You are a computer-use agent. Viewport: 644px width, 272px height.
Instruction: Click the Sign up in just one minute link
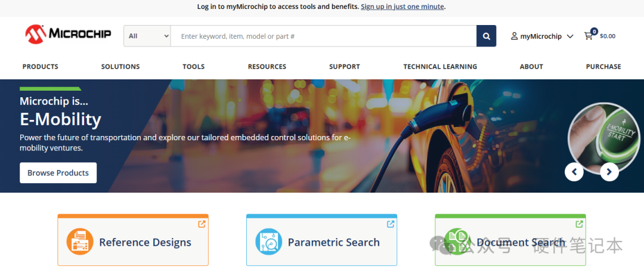(402, 7)
